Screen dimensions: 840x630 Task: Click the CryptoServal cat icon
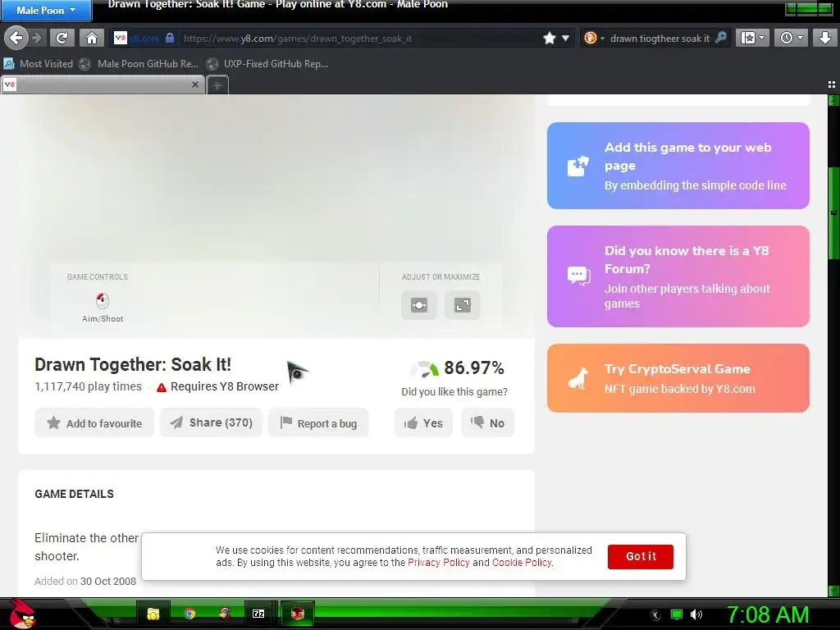pyautogui.click(x=578, y=379)
